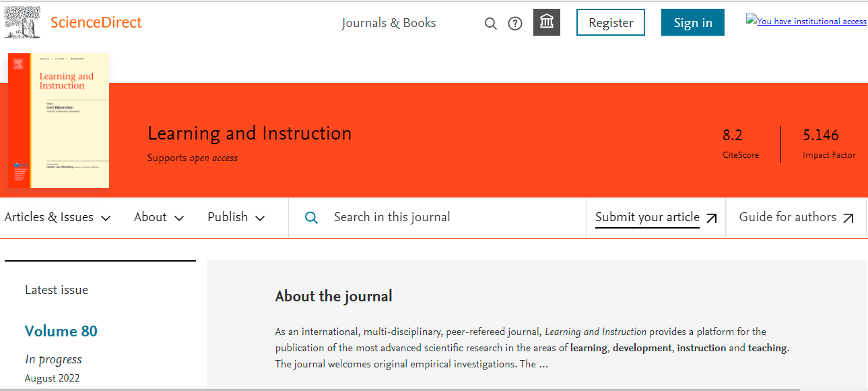Click the Elsevier tree logo
Viewport: 868px width, 391px height.
pyautogui.click(x=23, y=22)
